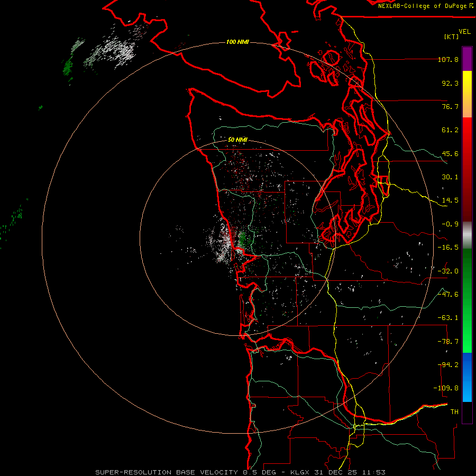
Task: Click the -109.8 velocity scale value
Action: click(446, 388)
